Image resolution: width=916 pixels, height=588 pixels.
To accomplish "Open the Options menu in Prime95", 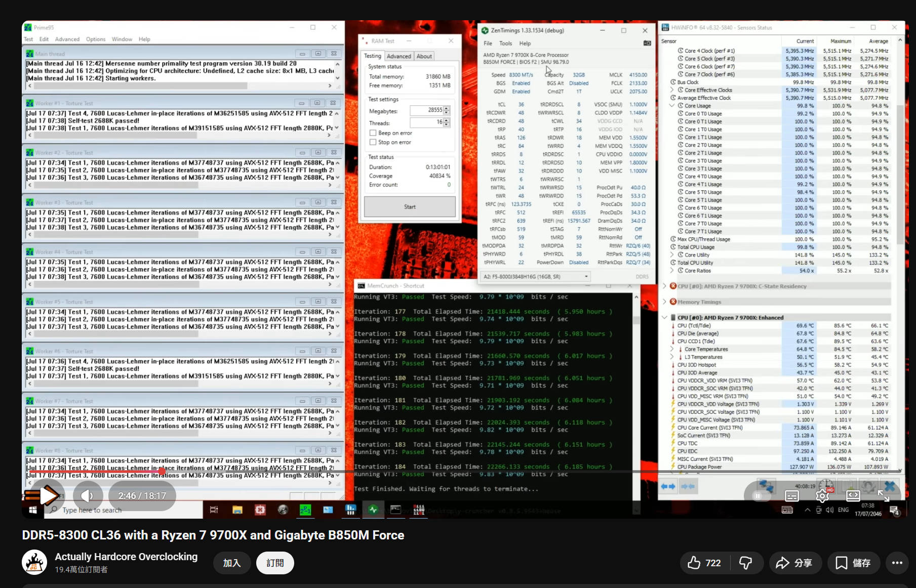I will (95, 39).
